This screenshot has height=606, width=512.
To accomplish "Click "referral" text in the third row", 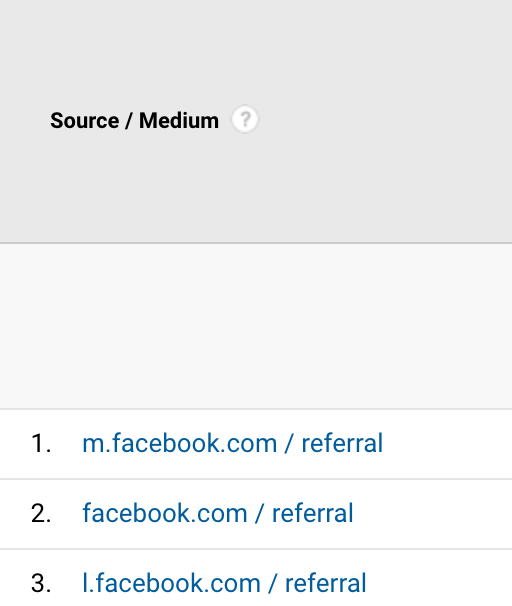I will point(325,584).
